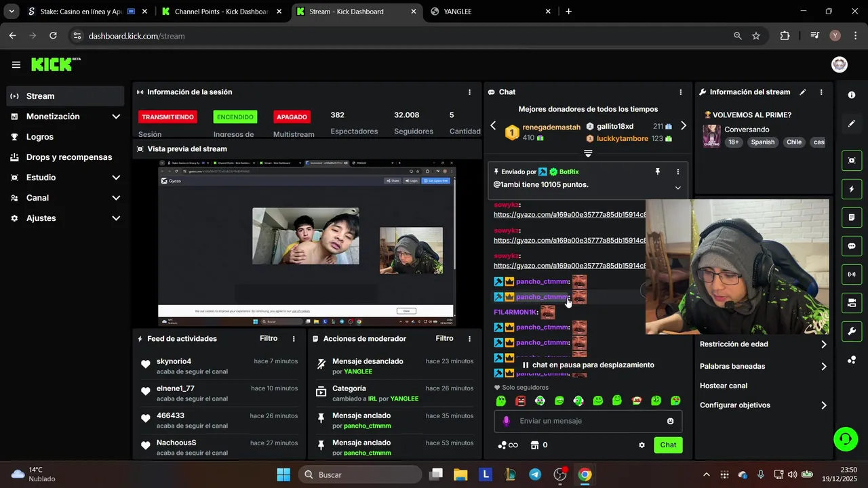
Task: Collapse the top donors leaderboard handle
Action: pyautogui.click(x=588, y=154)
